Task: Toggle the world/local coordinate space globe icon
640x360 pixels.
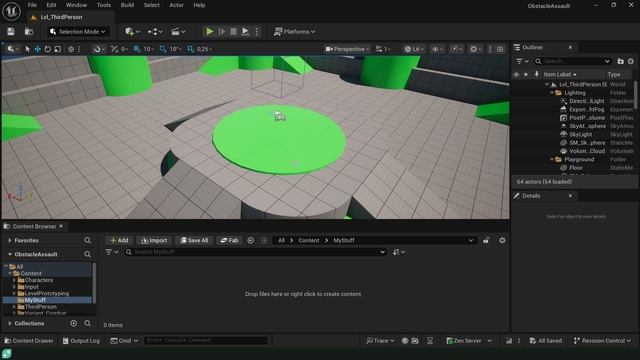Action: click(x=71, y=49)
